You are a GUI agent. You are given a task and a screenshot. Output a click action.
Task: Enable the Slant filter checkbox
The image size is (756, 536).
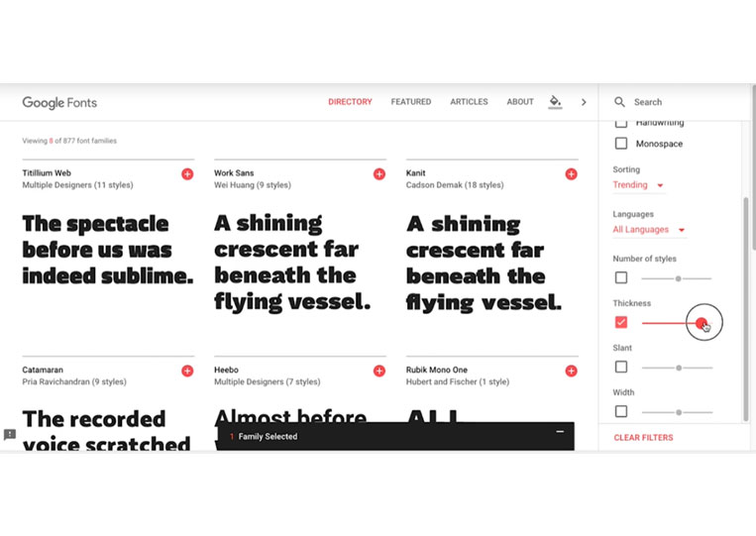pos(621,367)
